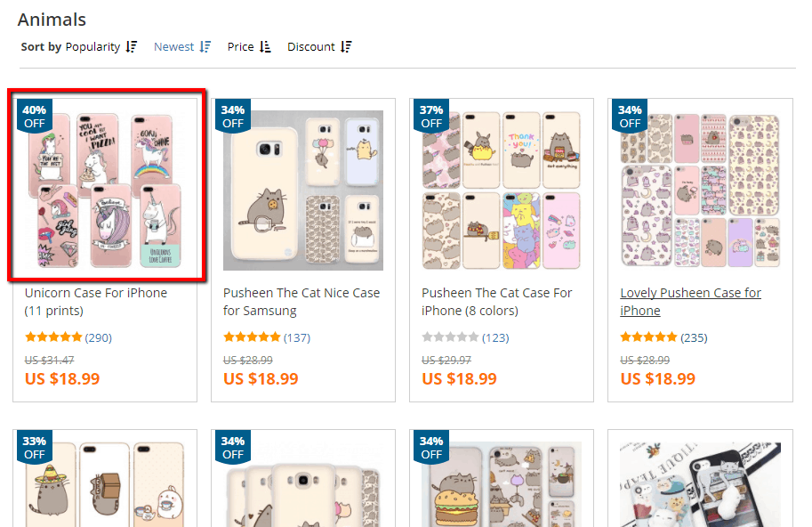Click the Discount sort icon
This screenshot has height=527, width=812.
coord(346,47)
